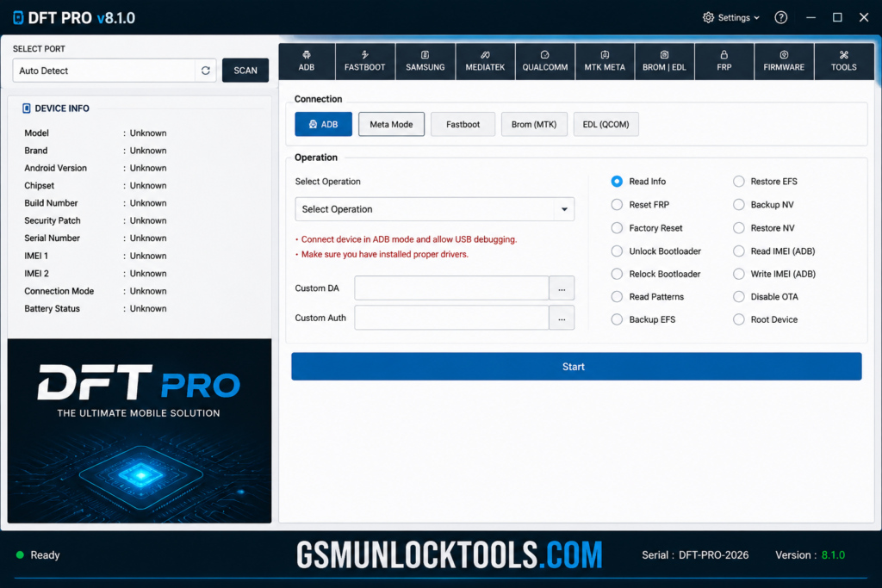Click the Start button

point(576,367)
